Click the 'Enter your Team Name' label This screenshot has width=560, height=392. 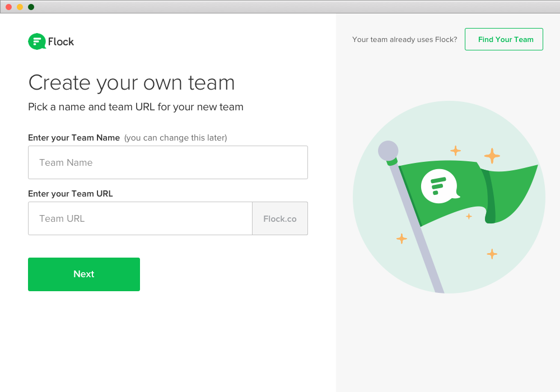[x=74, y=138]
